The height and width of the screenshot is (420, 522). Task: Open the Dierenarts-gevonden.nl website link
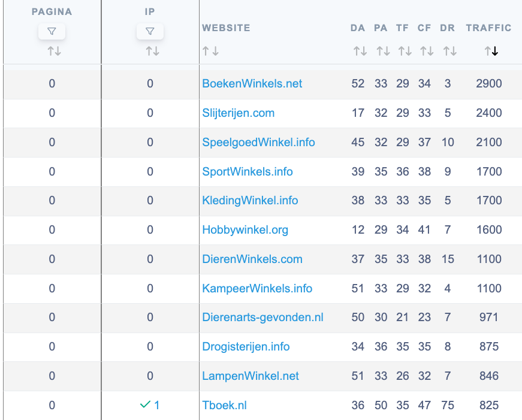click(x=264, y=317)
